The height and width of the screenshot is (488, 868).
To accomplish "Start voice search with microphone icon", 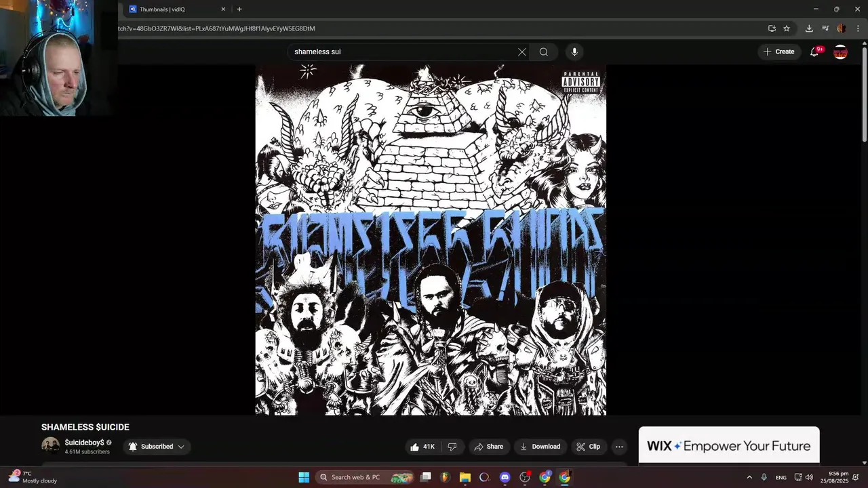I will click(x=574, y=52).
